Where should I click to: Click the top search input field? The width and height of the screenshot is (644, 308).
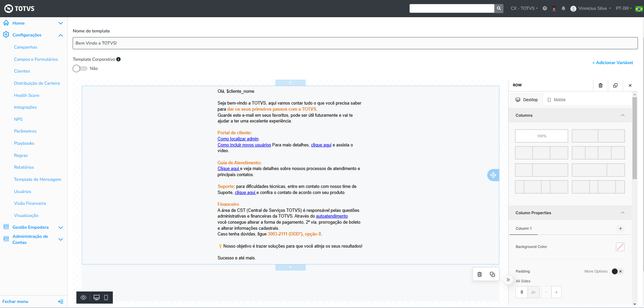(452, 8)
